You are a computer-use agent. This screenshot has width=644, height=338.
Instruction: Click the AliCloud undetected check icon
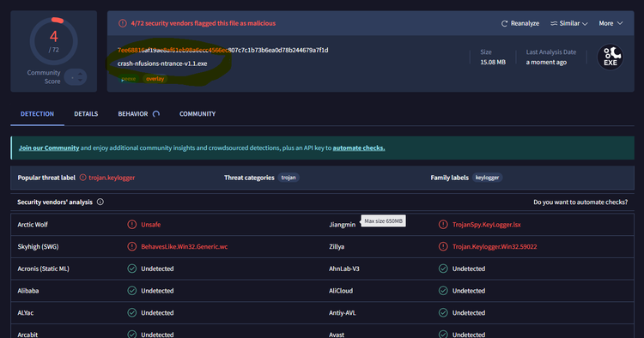tap(443, 291)
